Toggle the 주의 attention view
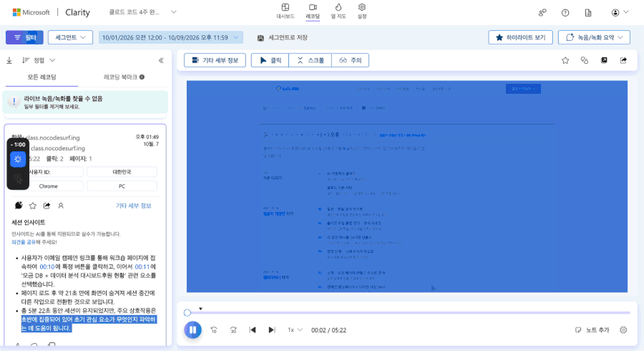 351,60
